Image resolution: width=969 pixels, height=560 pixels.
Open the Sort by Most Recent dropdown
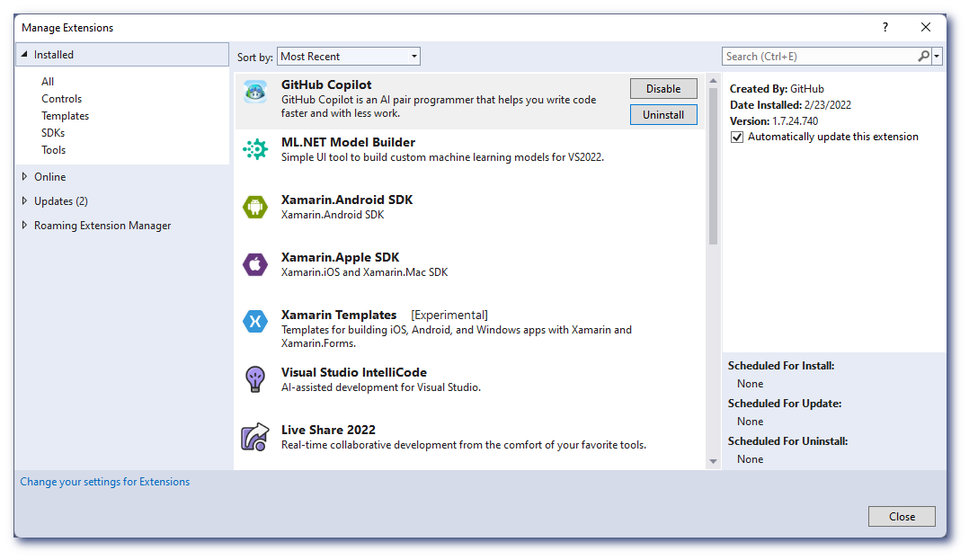point(349,57)
